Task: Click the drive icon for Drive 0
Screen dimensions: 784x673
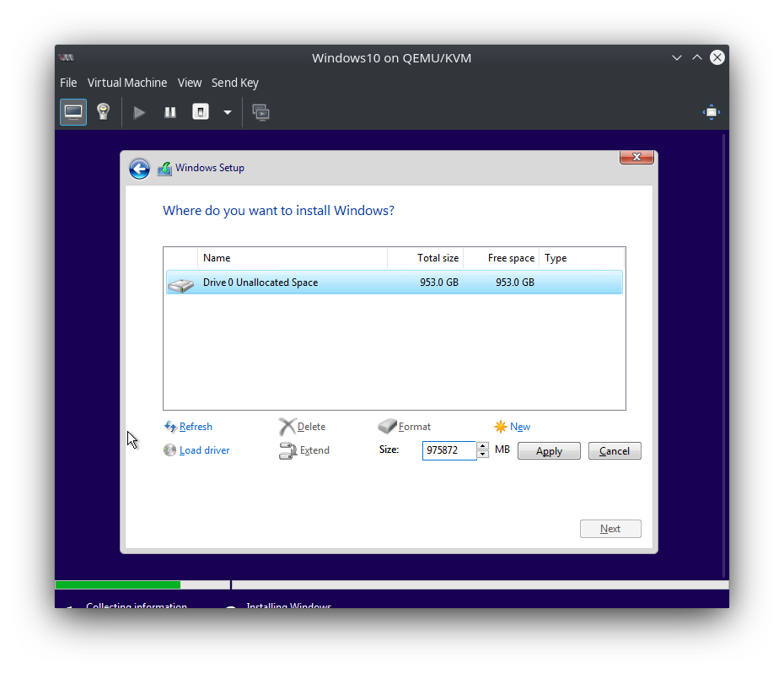Action: tap(181, 285)
